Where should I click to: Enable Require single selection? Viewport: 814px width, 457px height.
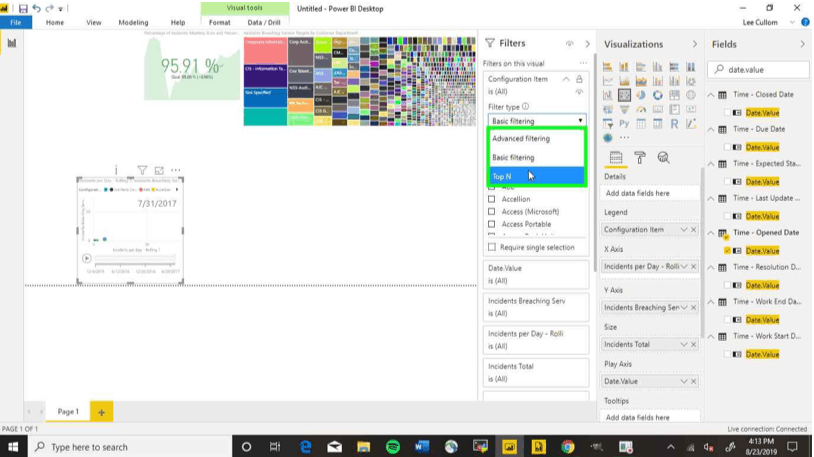(x=492, y=247)
